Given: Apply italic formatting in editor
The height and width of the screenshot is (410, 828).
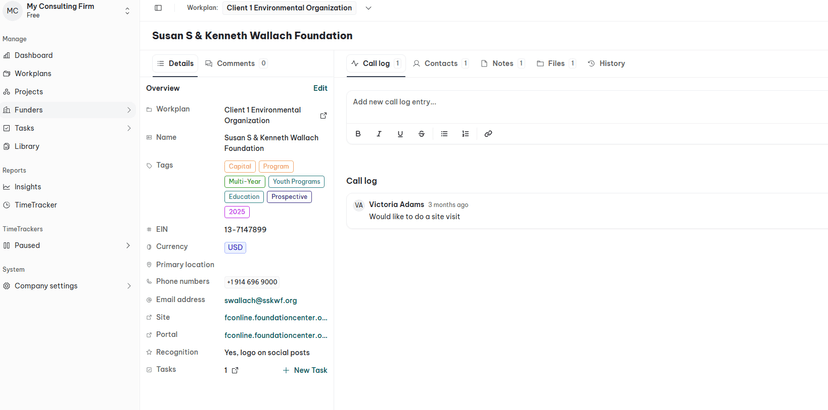Looking at the screenshot, I should pos(379,134).
